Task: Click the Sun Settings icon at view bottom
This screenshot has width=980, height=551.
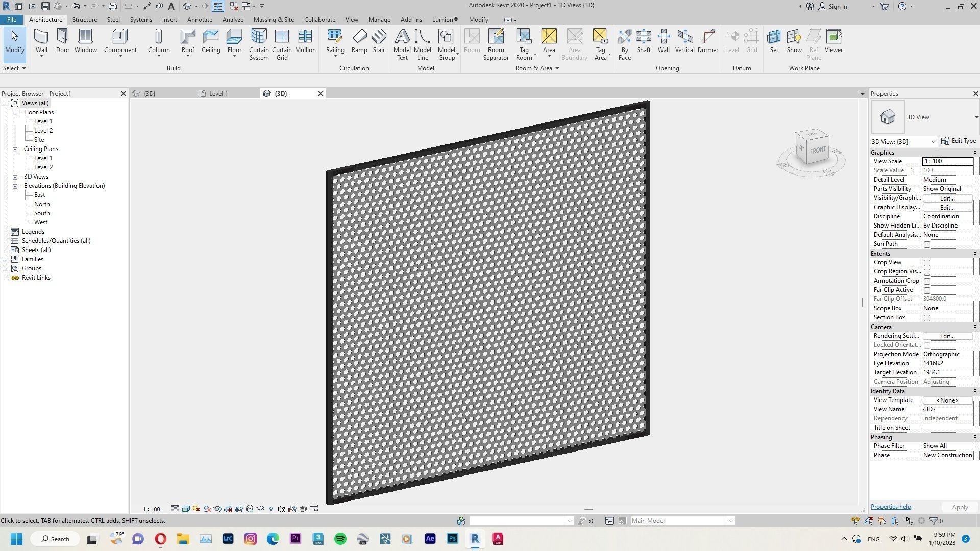Action: pos(197,509)
